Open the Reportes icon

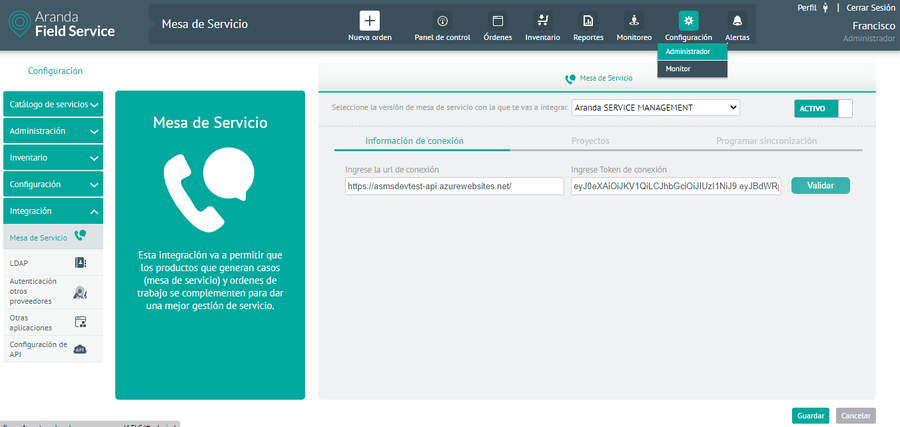tap(588, 21)
